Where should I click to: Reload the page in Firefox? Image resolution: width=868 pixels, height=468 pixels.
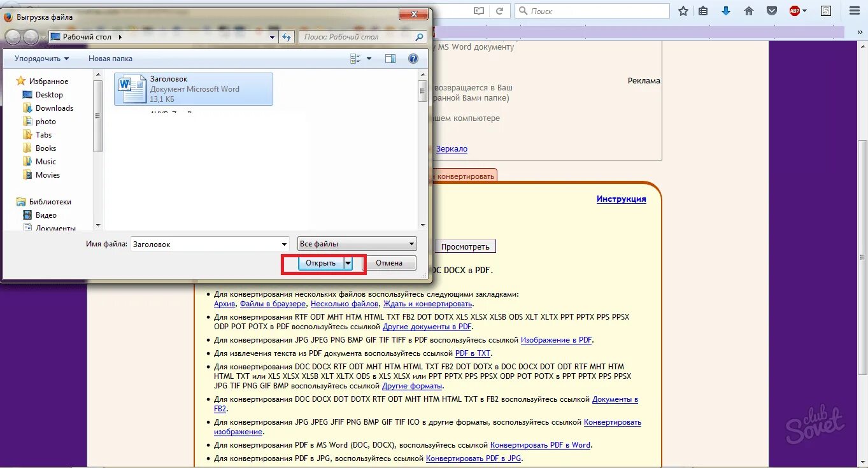click(x=500, y=11)
